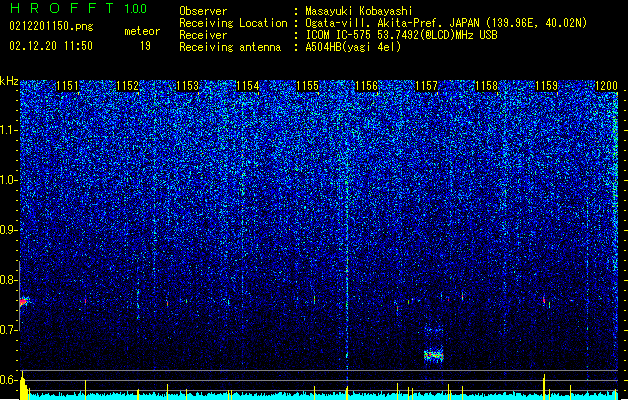Click the version number 1.0.0
This screenshot has width=629, height=400.
pyautogui.click(x=135, y=8)
